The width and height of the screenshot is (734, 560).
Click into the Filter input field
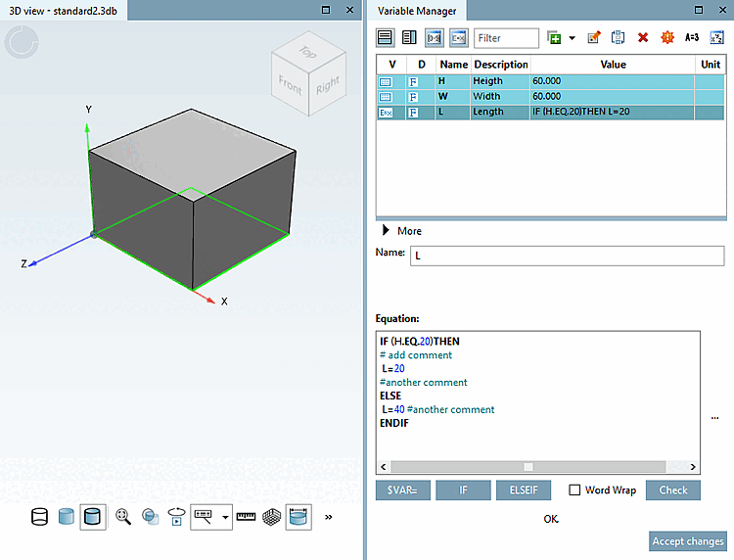(x=506, y=38)
